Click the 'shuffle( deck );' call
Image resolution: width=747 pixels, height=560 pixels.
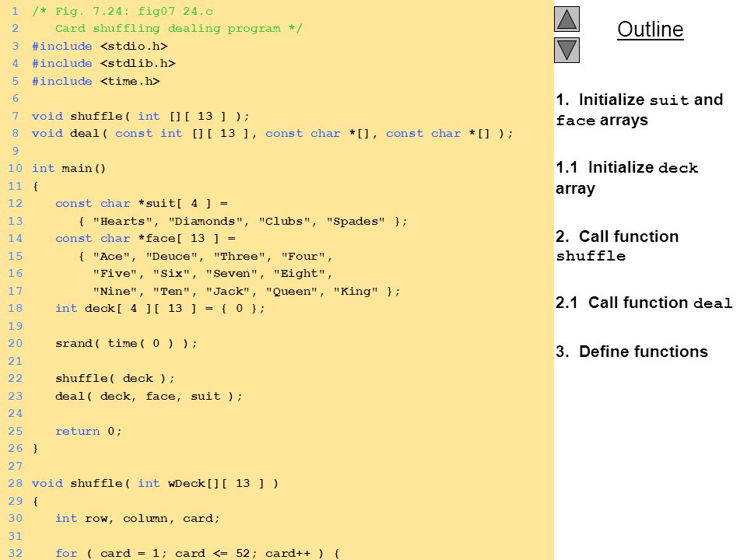click(115, 379)
